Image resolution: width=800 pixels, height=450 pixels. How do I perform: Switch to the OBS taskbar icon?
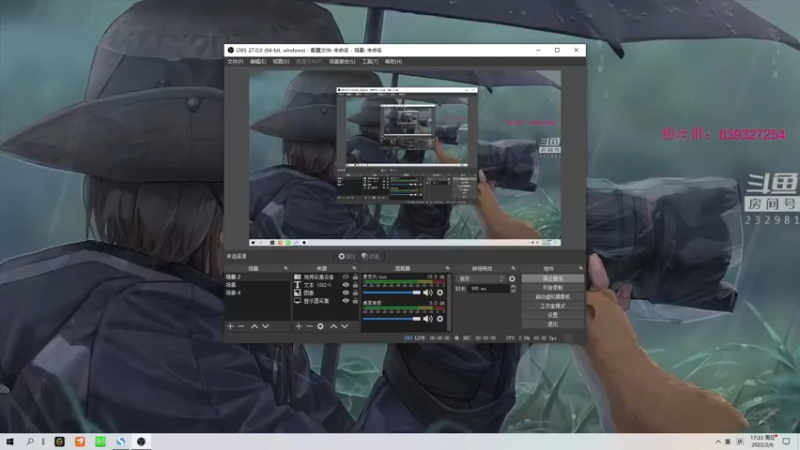coord(141,441)
